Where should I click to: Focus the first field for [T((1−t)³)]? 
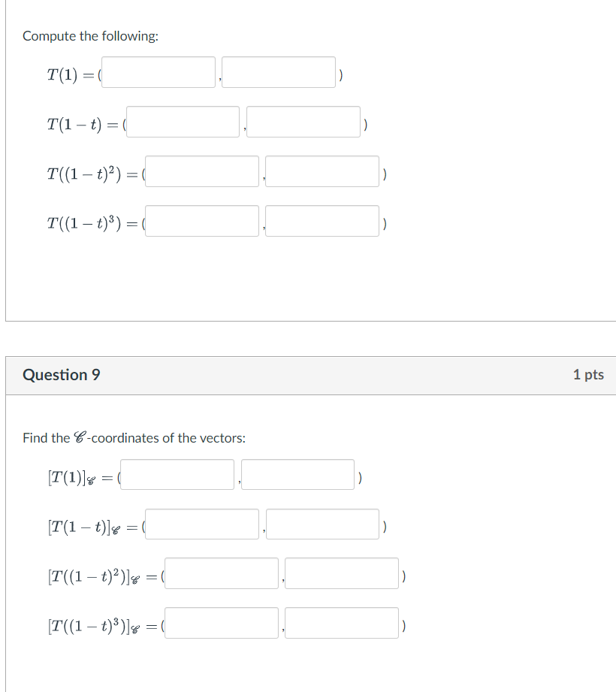tap(221, 622)
